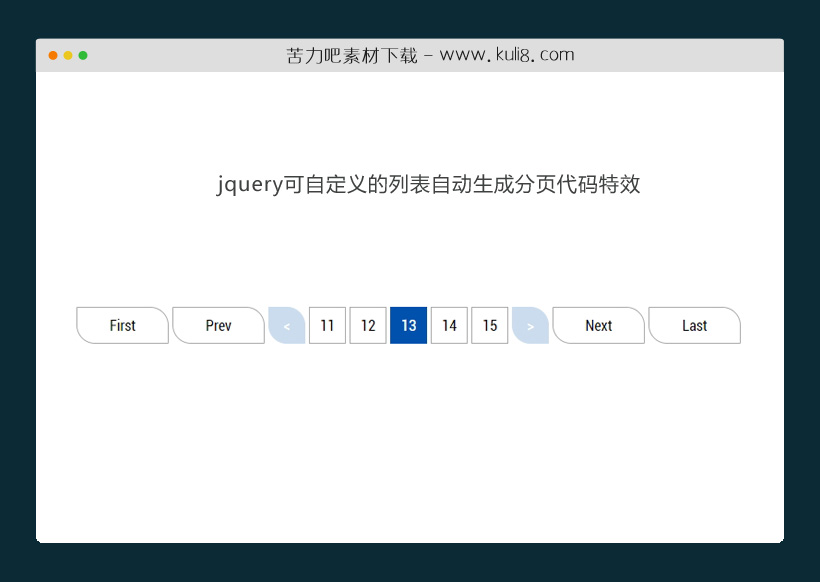The image size is (820, 582).
Task: Click the Prev pagination button
Action: 218,325
